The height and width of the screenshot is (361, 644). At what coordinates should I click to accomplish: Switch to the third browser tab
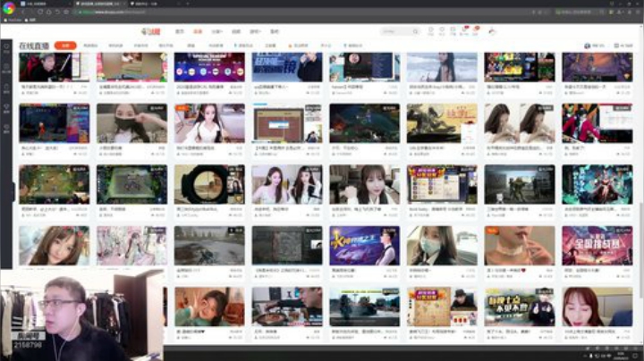click(x=154, y=4)
